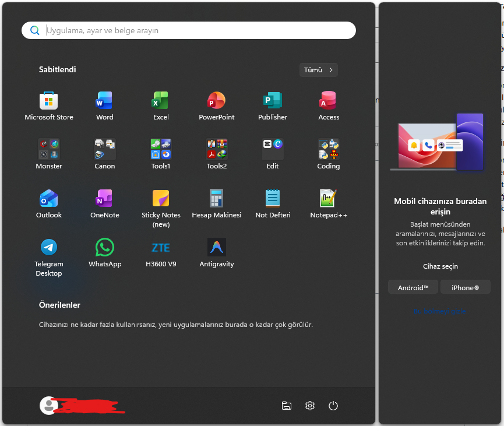Open the Tools1 folder
The image size is (504, 426).
click(x=161, y=154)
